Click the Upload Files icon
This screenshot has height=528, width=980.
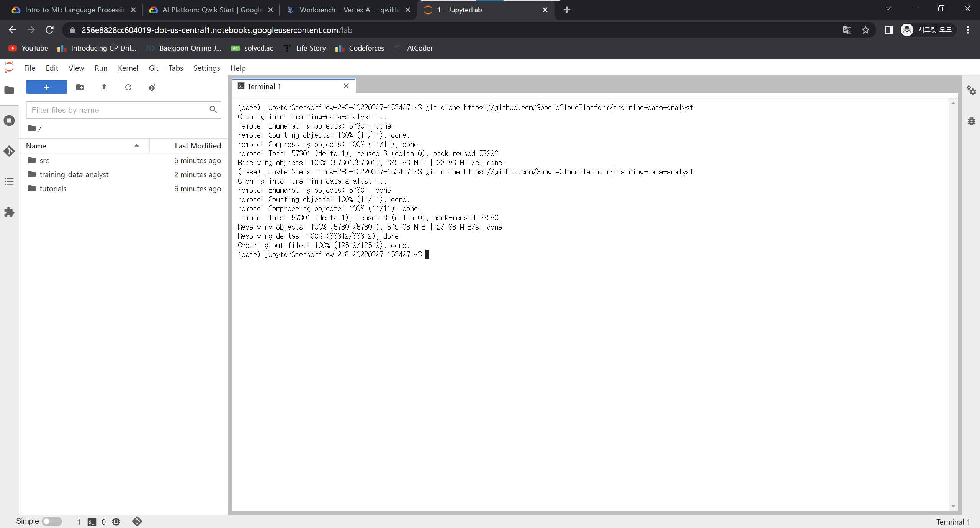[104, 87]
